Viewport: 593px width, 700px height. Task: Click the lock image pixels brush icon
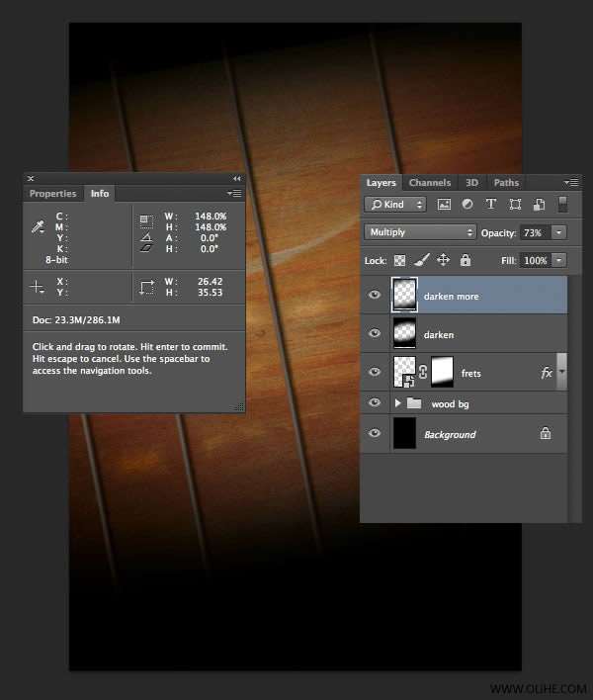(x=421, y=260)
